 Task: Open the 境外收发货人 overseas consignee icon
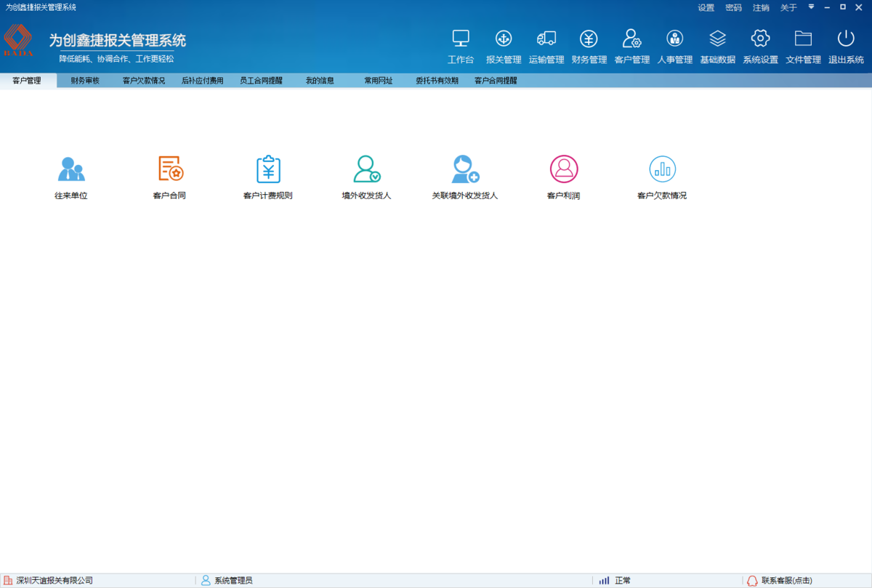(366, 173)
